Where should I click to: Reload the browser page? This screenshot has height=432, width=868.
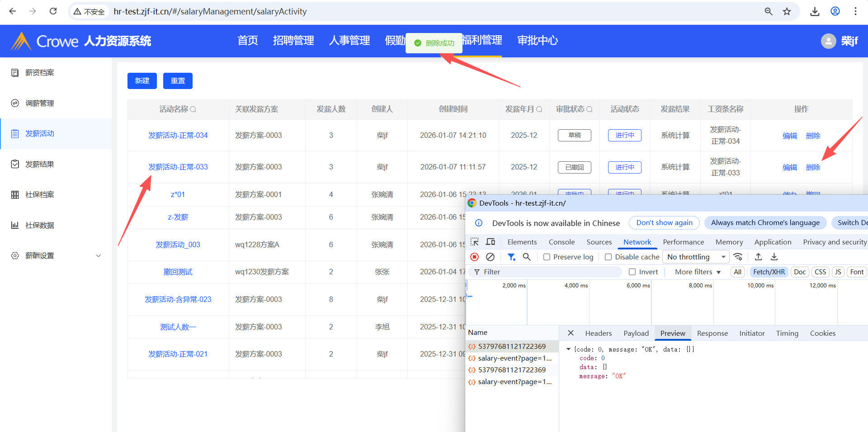(53, 11)
